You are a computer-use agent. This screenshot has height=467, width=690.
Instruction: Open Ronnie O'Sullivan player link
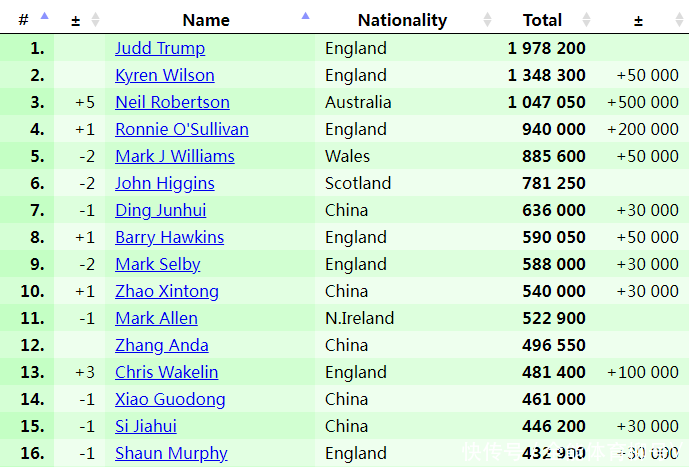(182, 129)
